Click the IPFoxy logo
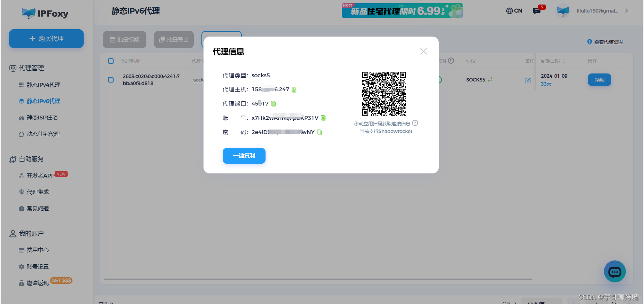This screenshot has width=644, height=304. point(45,14)
